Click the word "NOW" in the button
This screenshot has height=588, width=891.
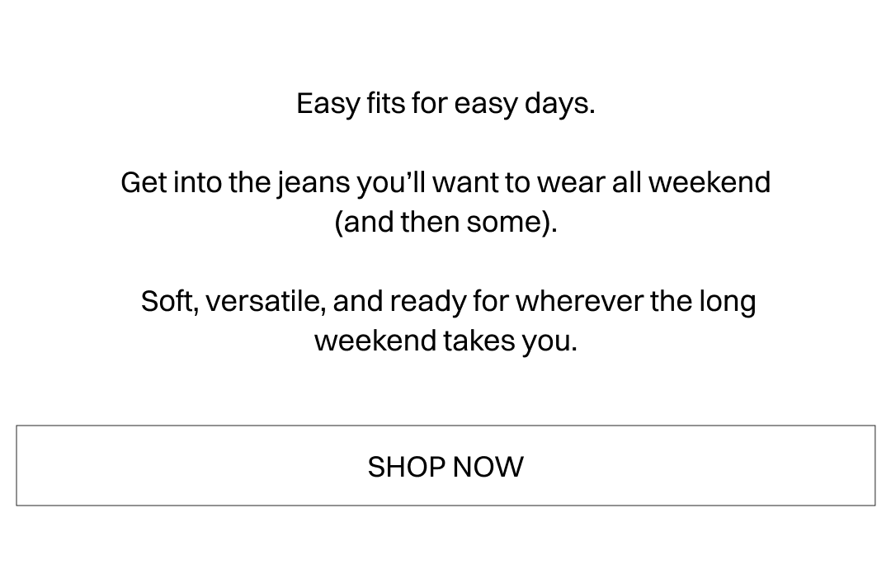click(x=488, y=467)
